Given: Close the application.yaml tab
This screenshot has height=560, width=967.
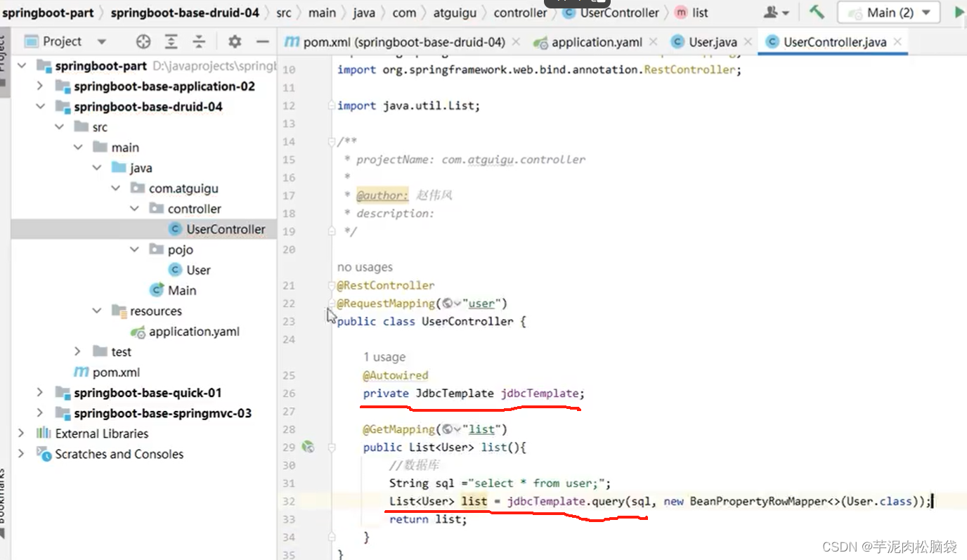Looking at the screenshot, I should 654,42.
